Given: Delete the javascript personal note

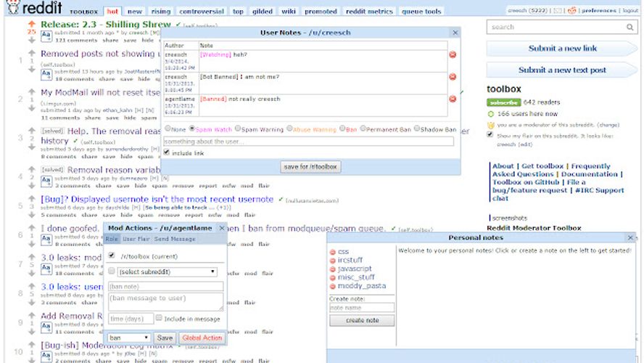Looking at the screenshot, I should pyautogui.click(x=333, y=269).
